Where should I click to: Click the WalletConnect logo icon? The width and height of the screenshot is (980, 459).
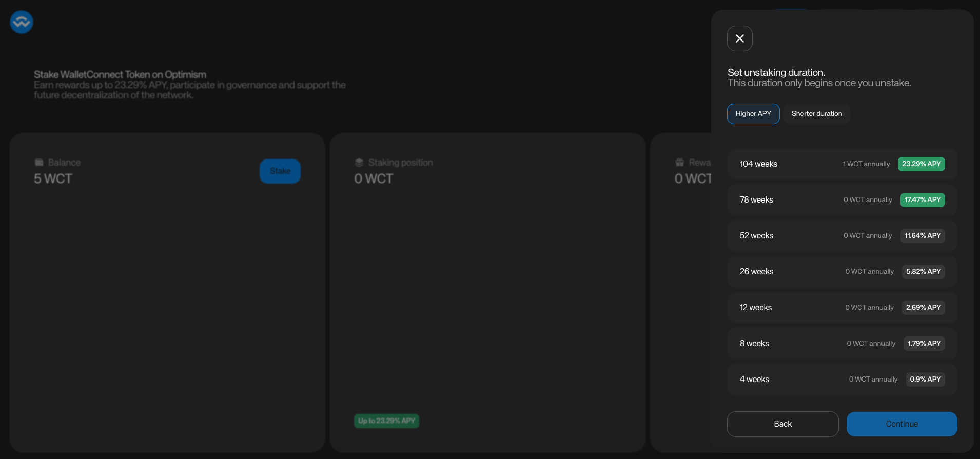coord(22,22)
